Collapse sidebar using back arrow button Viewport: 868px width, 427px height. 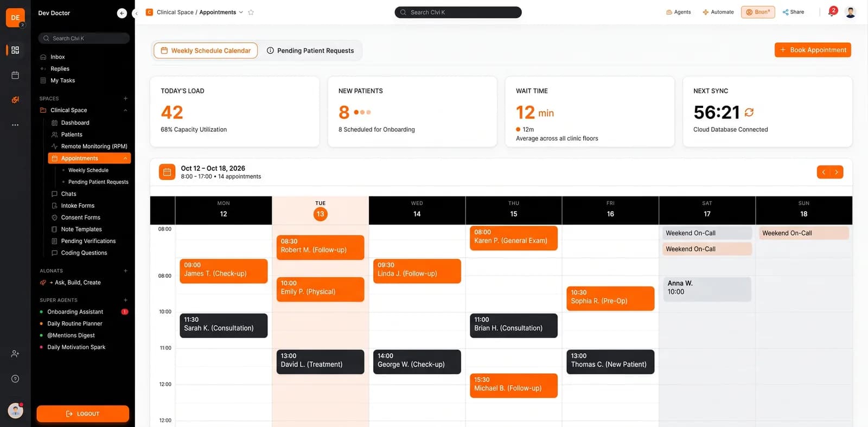(x=122, y=13)
